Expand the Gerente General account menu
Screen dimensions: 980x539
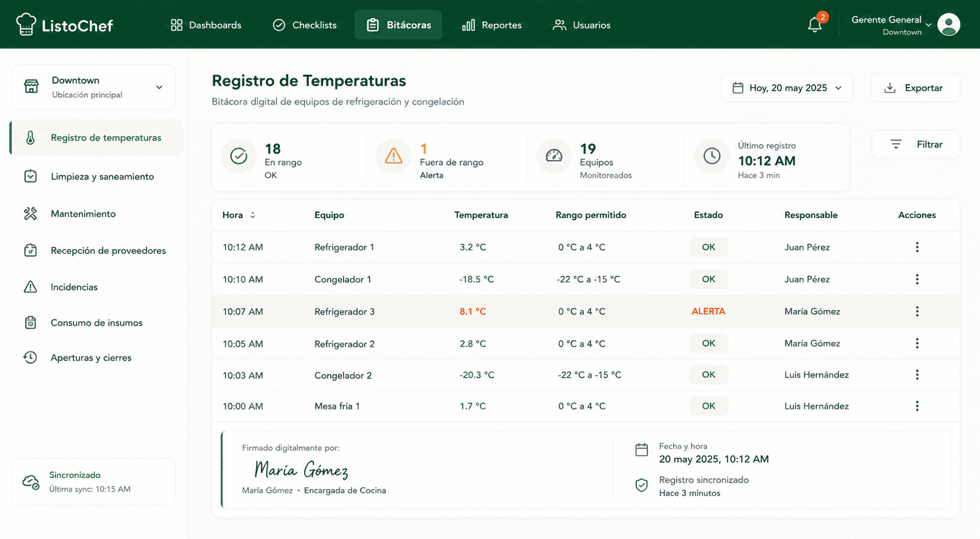892,25
